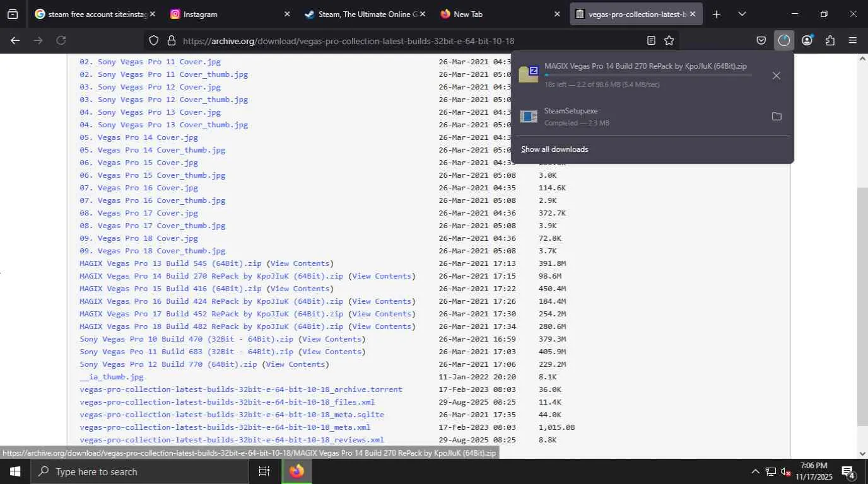Viewport: 868px width, 484px height.
Task: View Contents of MAGIX Vegas Pro 17 Build 452
Action: pos(382,314)
